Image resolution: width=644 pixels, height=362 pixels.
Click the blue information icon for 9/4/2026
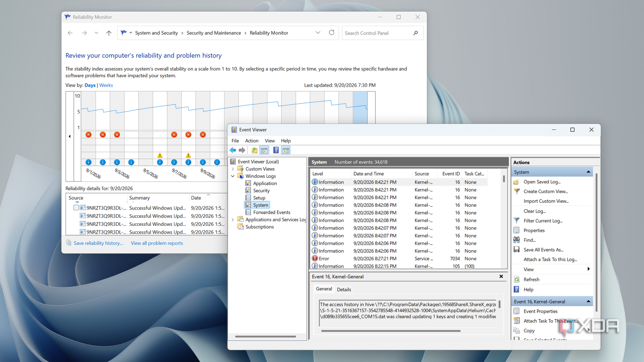click(x=131, y=162)
